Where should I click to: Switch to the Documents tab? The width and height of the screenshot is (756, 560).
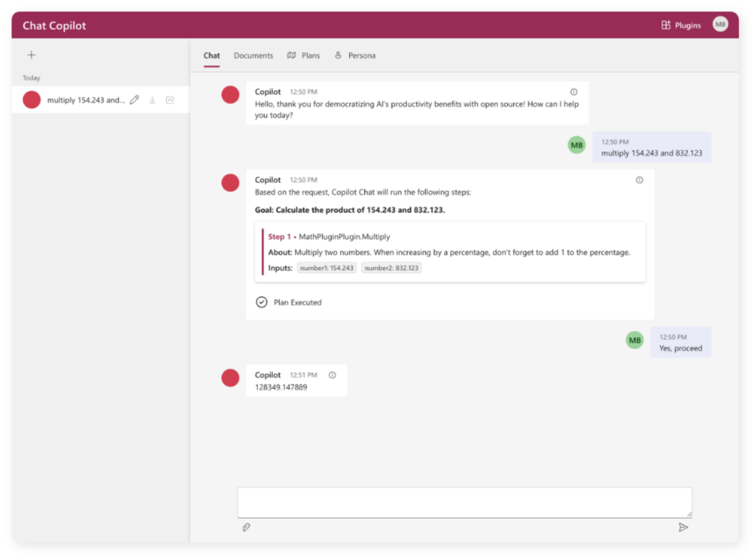tap(253, 55)
